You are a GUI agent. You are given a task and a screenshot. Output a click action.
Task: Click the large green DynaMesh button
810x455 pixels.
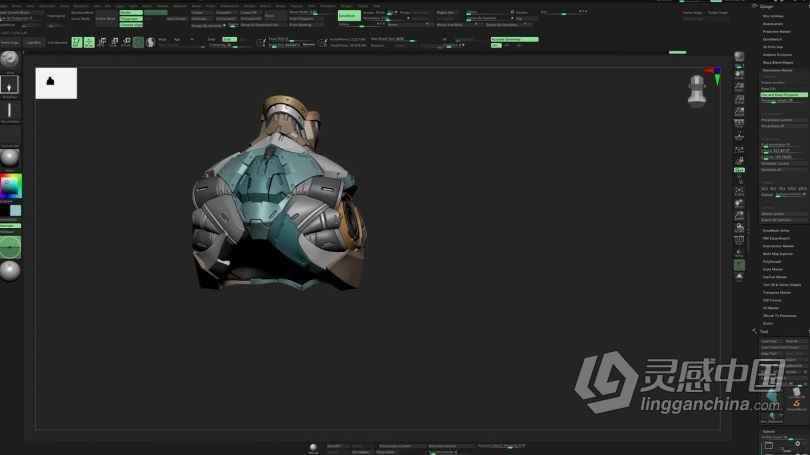[349, 15]
